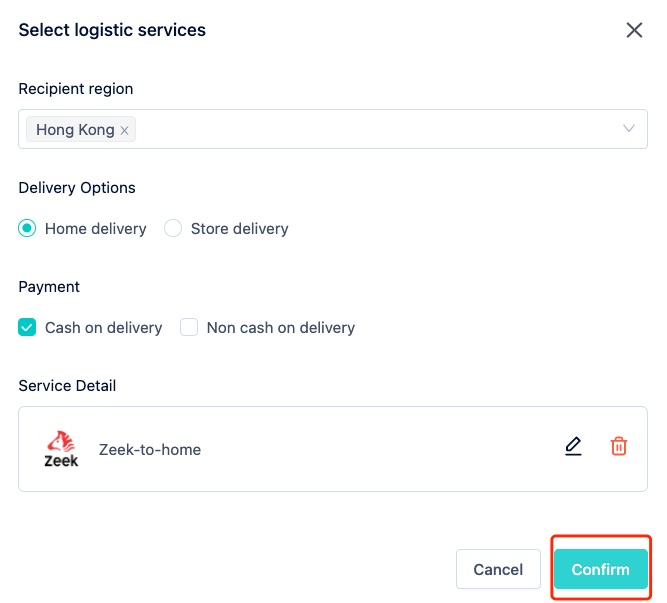
Task: Remove the Hong Kong tag using its x
Action: (x=124, y=130)
